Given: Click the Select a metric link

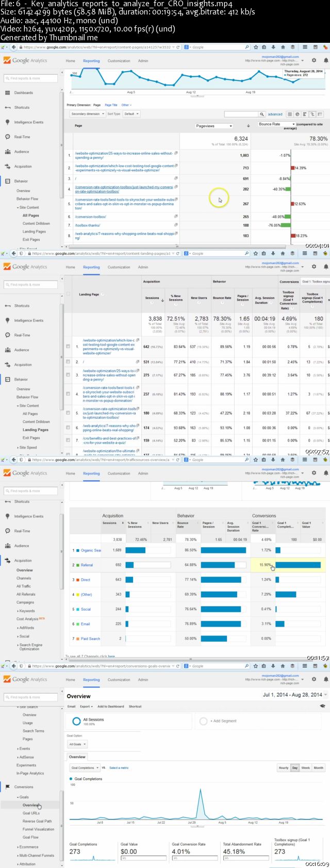Looking at the screenshot, I should [119, 767].
